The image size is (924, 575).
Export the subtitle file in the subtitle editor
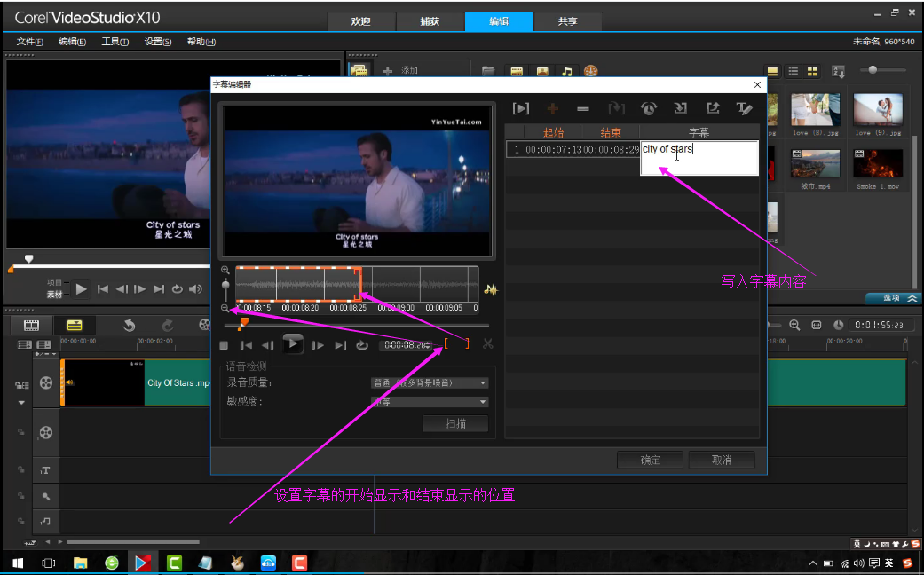(713, 108)
